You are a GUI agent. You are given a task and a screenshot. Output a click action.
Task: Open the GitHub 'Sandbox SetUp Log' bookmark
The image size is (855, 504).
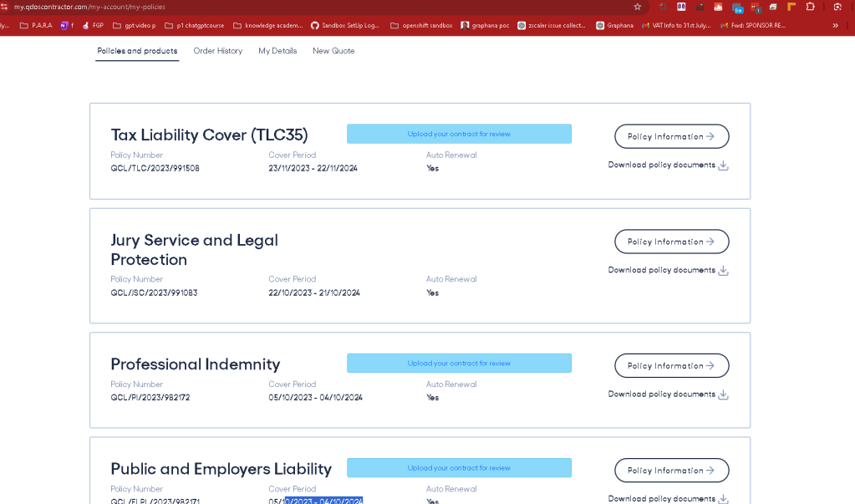344,26
